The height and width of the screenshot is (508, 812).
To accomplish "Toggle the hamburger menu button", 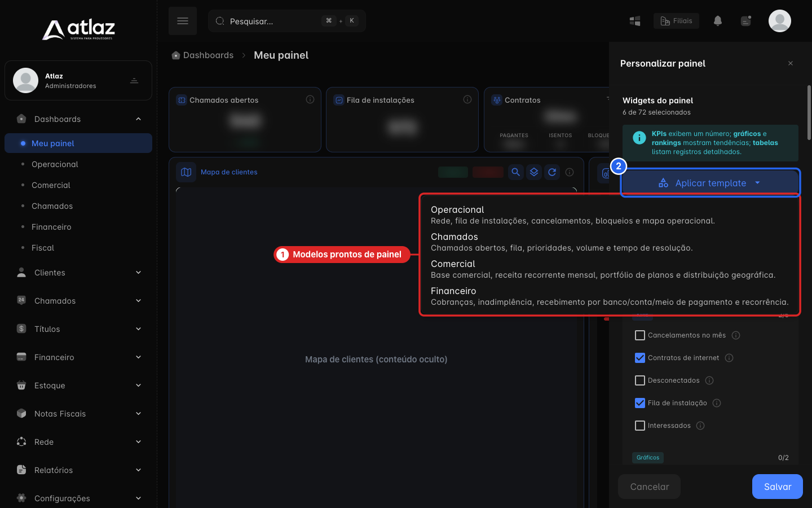I will (x=183, y=21).
